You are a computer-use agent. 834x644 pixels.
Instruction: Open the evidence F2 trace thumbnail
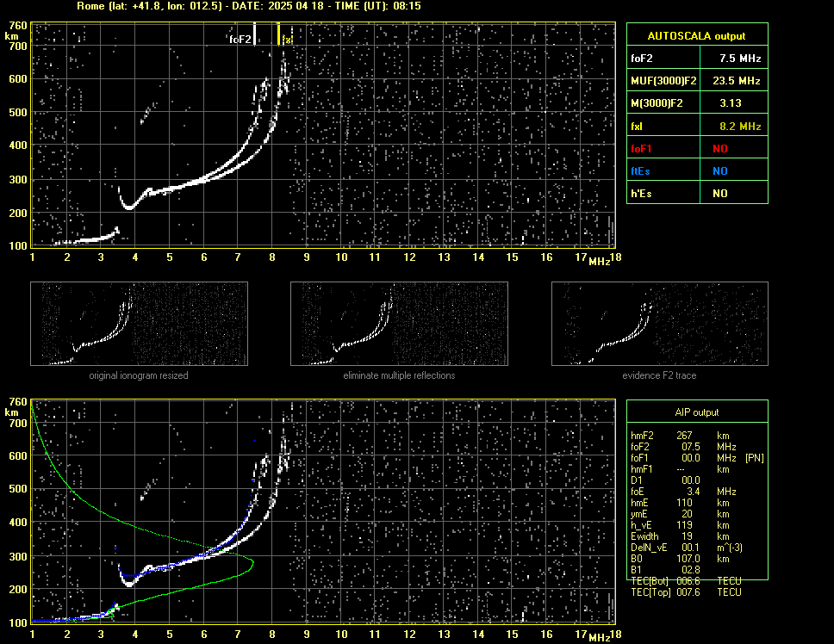(x=660, y=324)
